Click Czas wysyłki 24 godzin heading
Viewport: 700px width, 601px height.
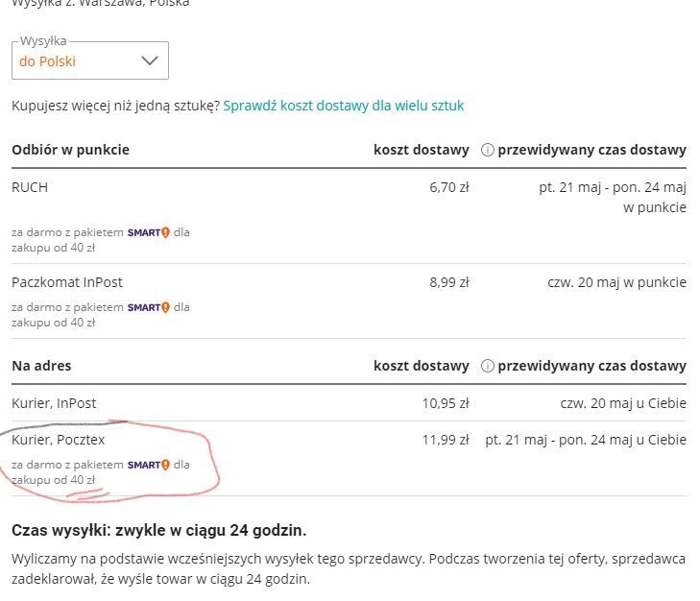(158, 530)
